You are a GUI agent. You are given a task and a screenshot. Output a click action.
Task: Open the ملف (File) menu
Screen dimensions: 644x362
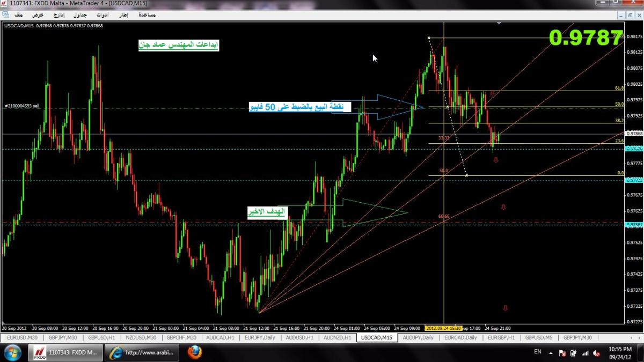19,15
